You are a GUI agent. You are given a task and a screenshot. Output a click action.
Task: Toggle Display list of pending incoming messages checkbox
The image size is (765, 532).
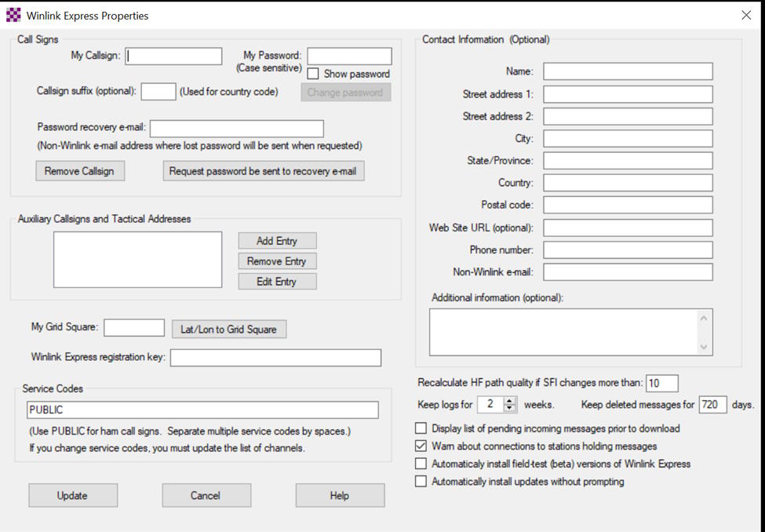point(421,428)
